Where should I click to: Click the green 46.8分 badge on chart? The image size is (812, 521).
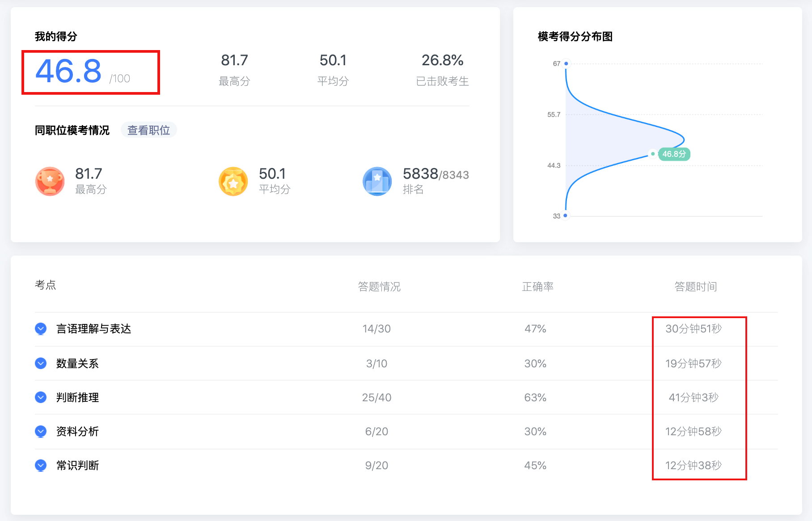point(674,154)
